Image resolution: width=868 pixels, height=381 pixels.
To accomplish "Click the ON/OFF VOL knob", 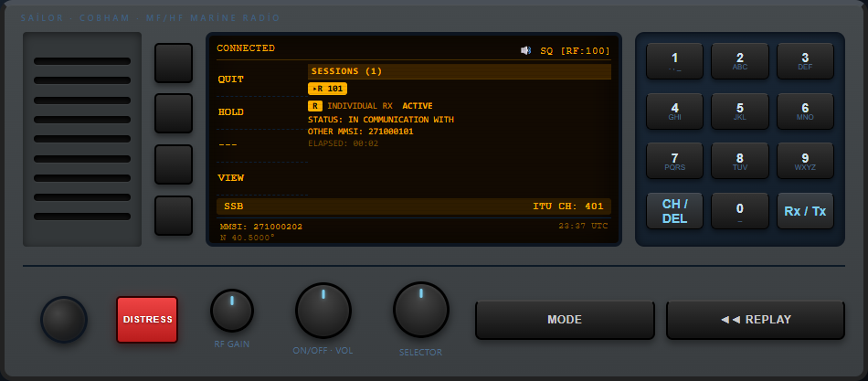I will (323, 310).
